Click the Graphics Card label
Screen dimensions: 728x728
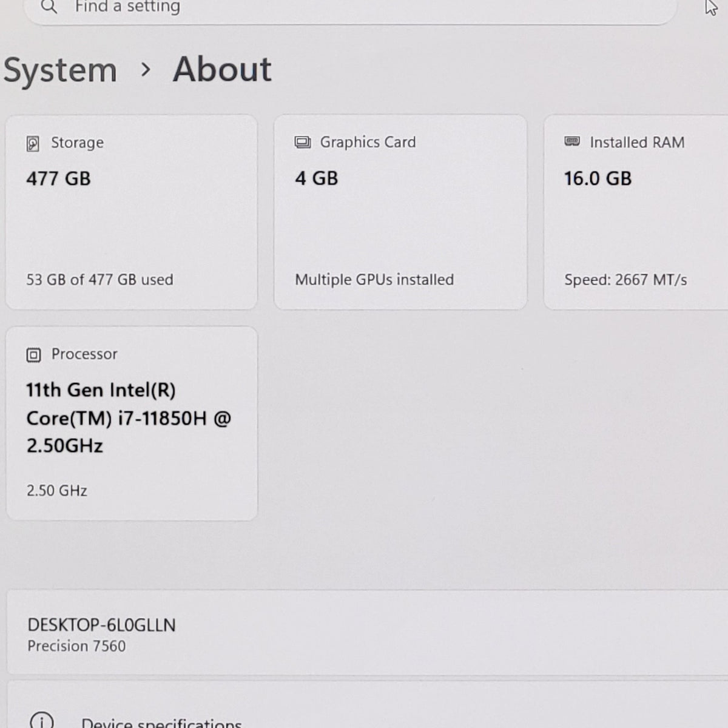[x=368, y=142]
